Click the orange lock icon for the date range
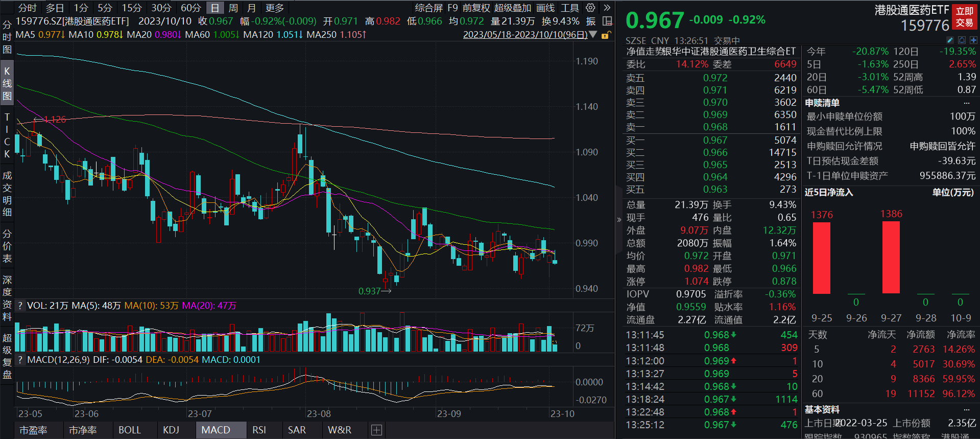 coord(606,35)
